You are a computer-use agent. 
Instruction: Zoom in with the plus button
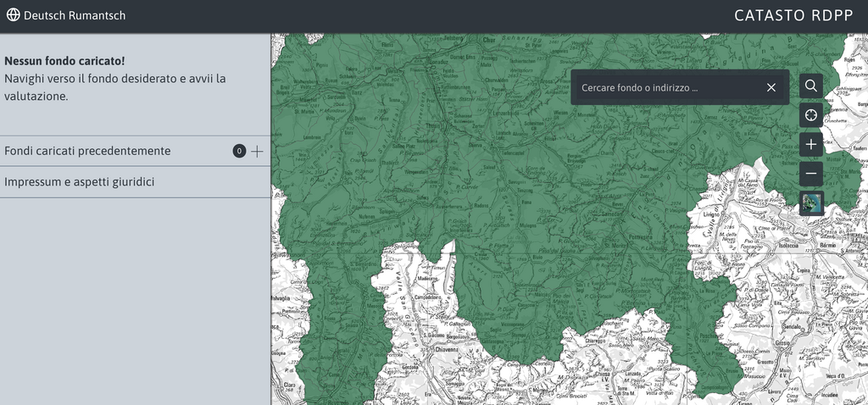point(811,145)
